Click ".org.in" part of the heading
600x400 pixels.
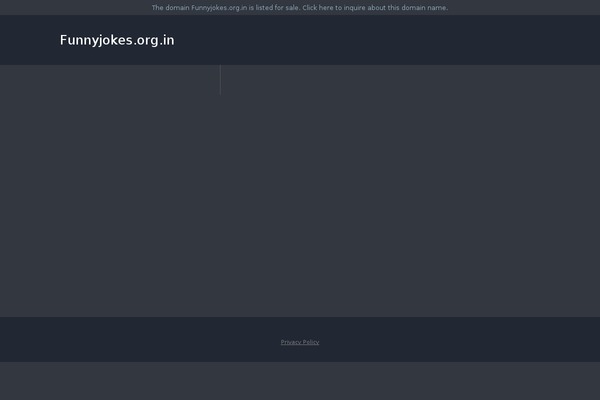pyautogui.click(x=154, y=41)
